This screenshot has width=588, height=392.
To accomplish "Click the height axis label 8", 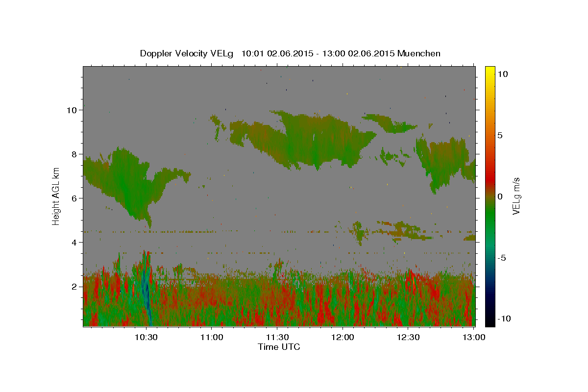I will pos(74,154).
